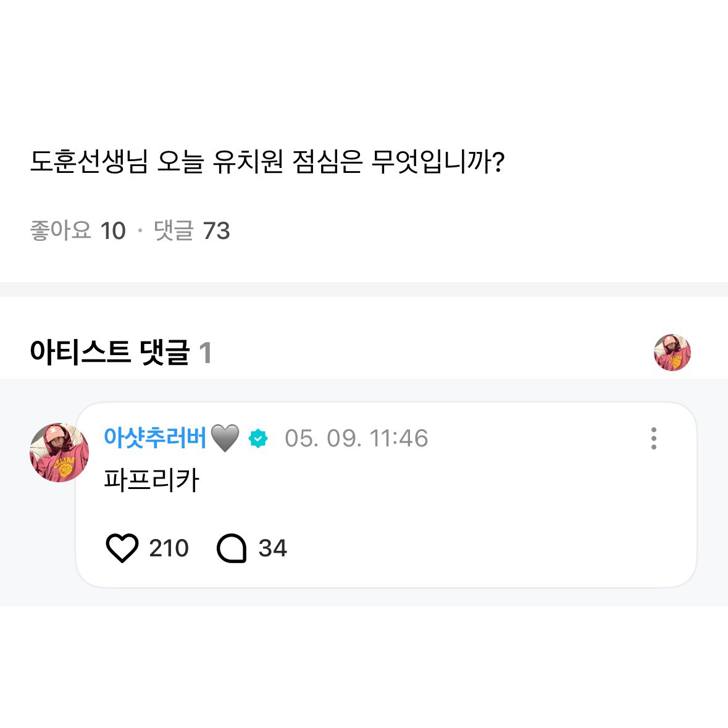
Task: Open the three-dot comment options menu
Action: (653, 438)
